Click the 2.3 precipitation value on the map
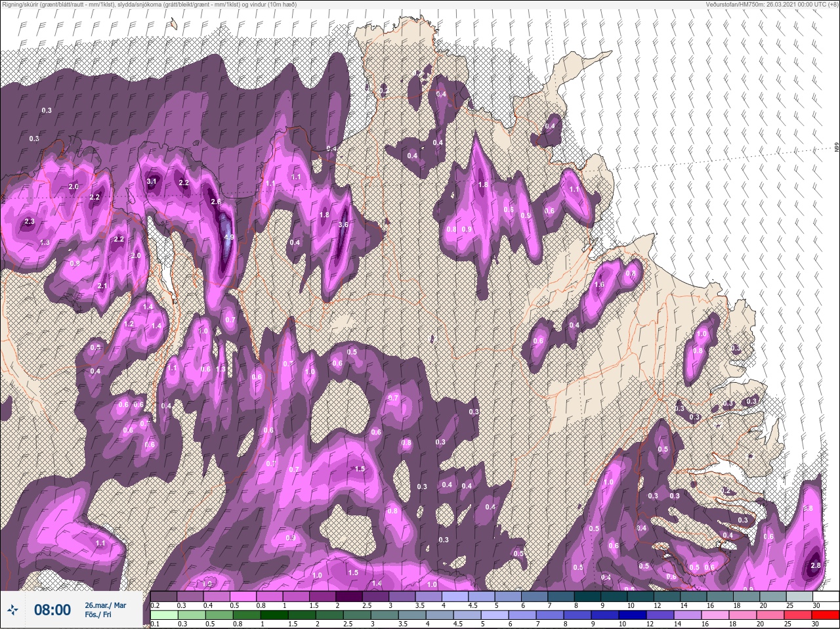Viewport: 840px width, 629px height. tap(29, 222)
